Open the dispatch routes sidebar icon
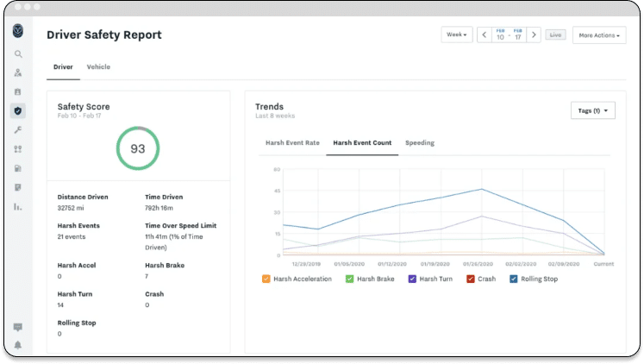 click(x=17, y=149)
